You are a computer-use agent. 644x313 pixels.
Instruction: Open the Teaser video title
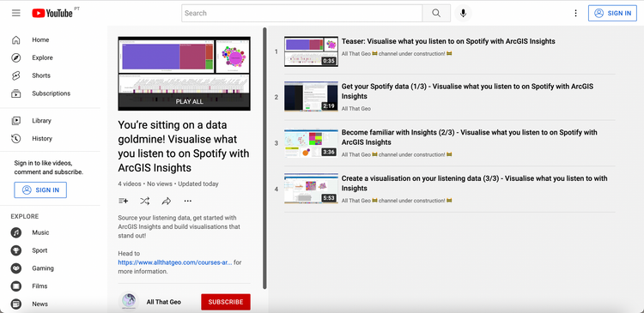448,41
